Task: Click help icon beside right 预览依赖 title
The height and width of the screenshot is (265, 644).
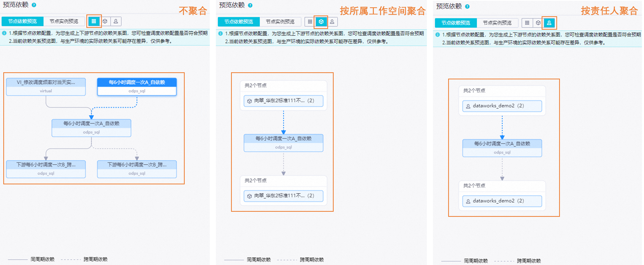Action: click(x=467, y=7)
